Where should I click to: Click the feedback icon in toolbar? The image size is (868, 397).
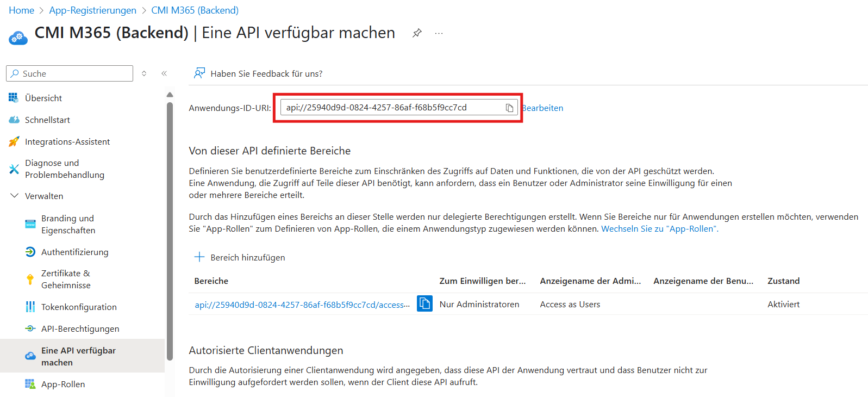[x=199, y=73]
